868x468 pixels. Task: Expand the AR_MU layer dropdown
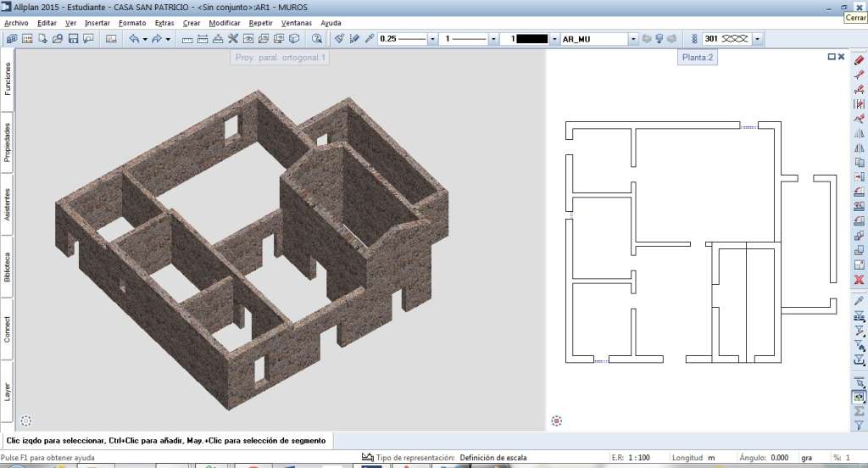point(632,39)
